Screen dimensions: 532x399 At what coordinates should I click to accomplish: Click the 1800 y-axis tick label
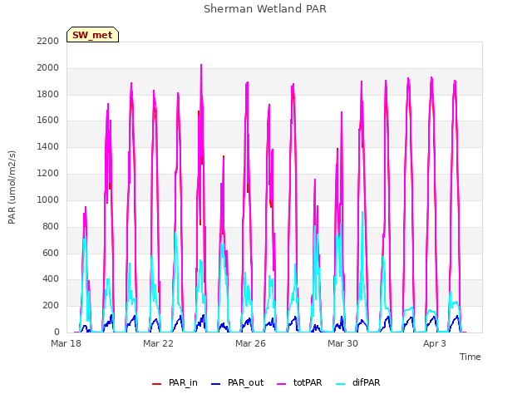[x=48, y=94]
